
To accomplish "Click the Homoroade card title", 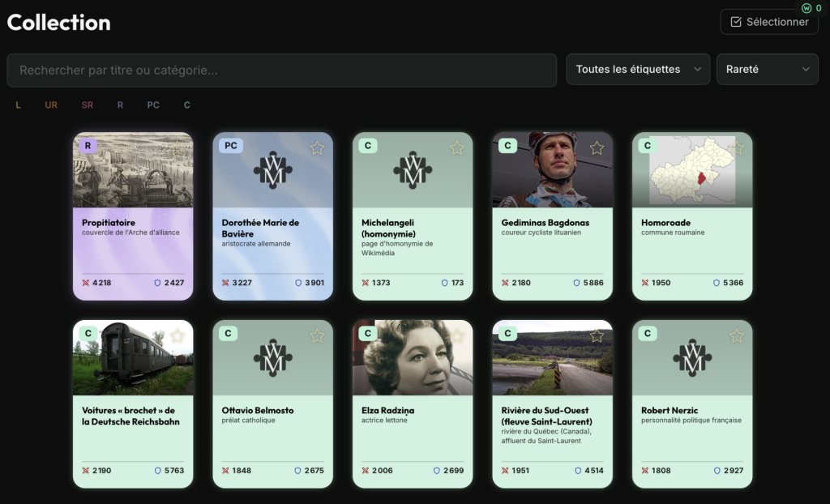I will coord(666,223).
